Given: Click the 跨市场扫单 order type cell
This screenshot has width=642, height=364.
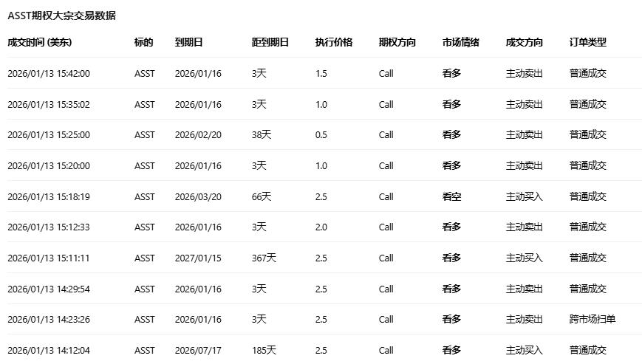Looking at the screenshot, I should click(x=593, y=319).
